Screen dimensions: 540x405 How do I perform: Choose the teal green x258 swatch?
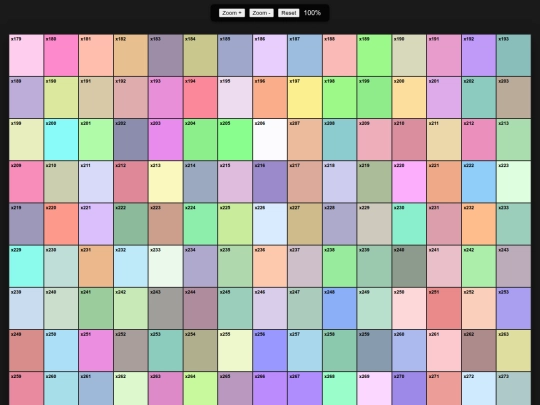click(x=340, y=351)
